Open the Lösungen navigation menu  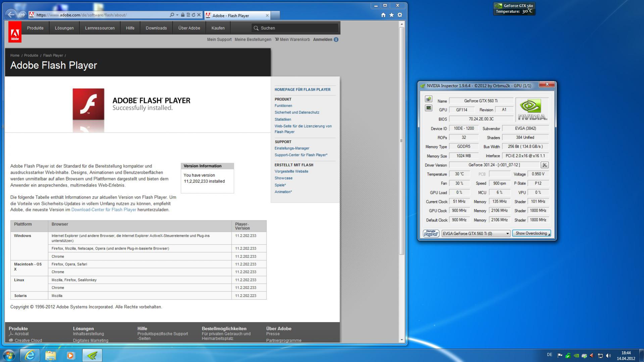pos(64,28)
